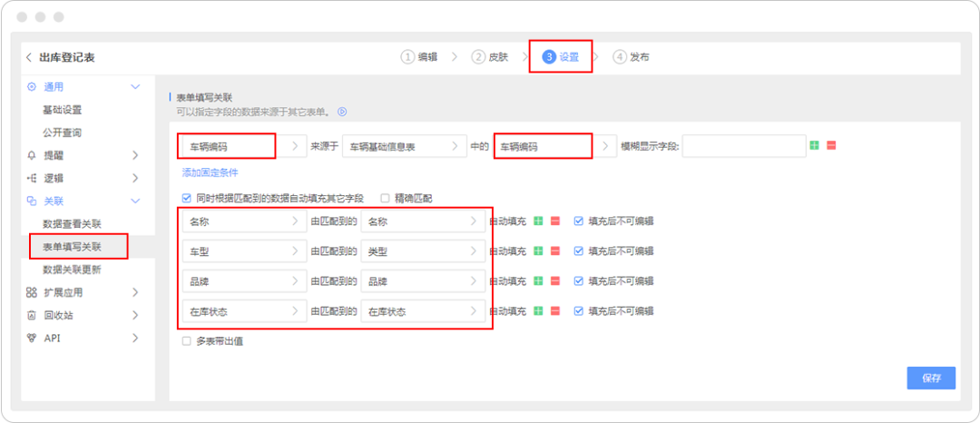Add a row after the 名称 mapping
Image resolution: width=980 pixels, height=423 pixels.
538,221
